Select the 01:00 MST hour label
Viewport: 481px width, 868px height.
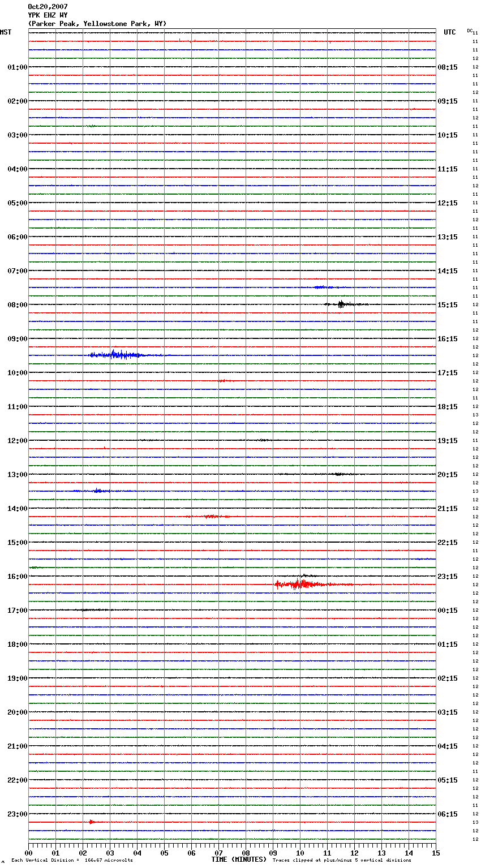coord(17,67)
